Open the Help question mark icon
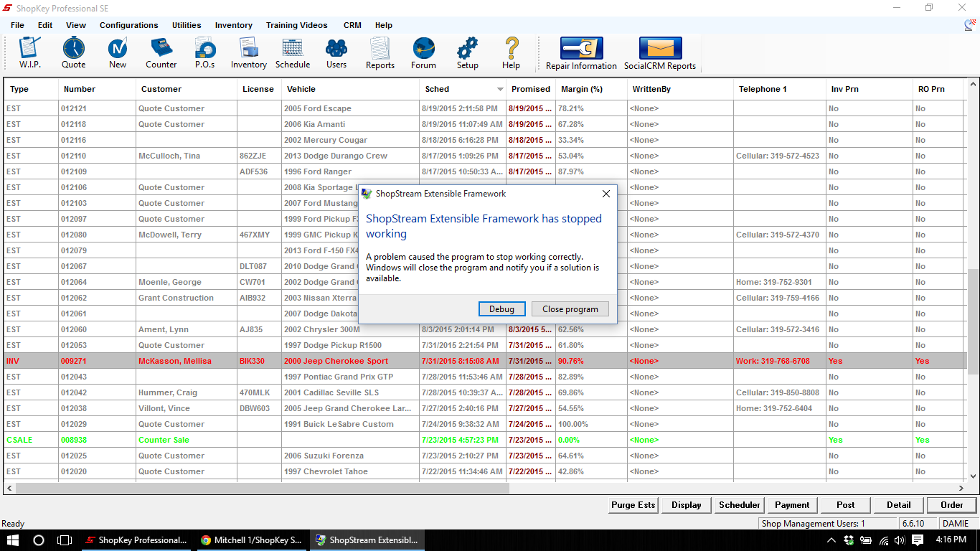 tap(512, 53)
